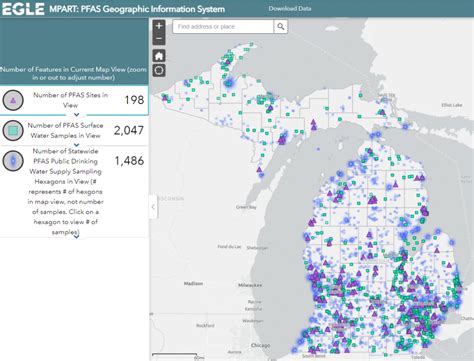Expand the PFAS Sites in View widget
Screen dimensions: 474x361
(76, 115)
